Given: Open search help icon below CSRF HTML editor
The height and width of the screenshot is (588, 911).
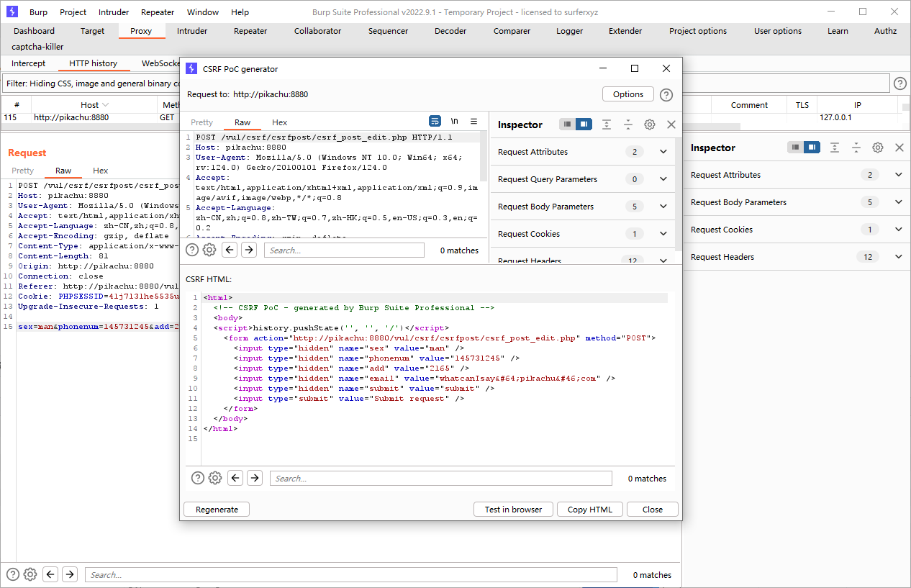Looking at the screenshot, I should (x=198, y=478).
